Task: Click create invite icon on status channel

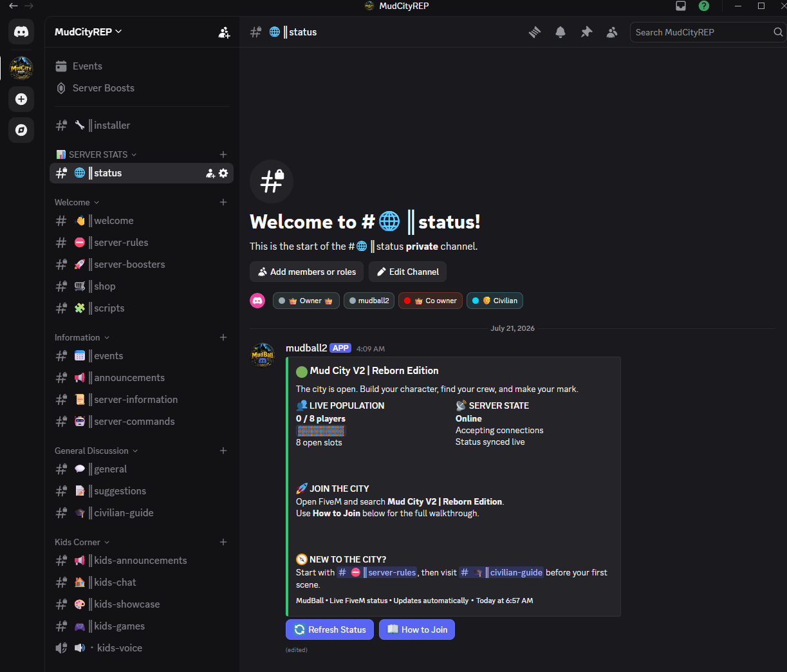Action: (x=210, y=173)
